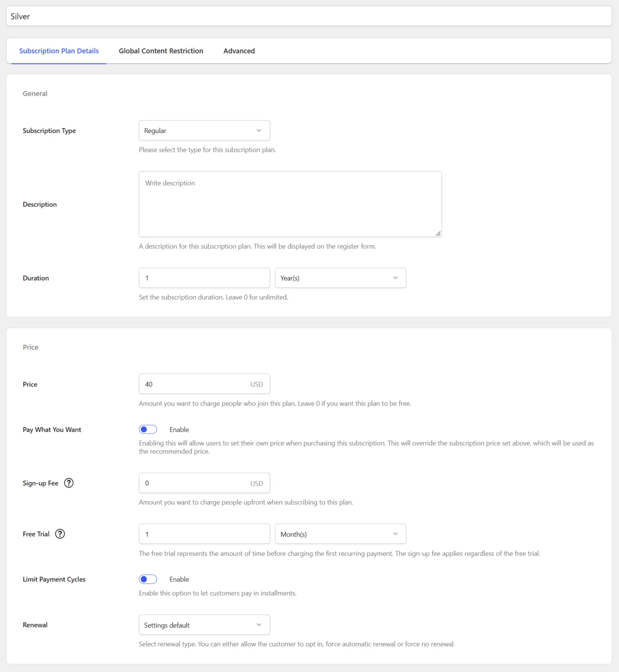
Task: Click the USD suffix in the Sign-up Fee field
Action: [257, 483]
